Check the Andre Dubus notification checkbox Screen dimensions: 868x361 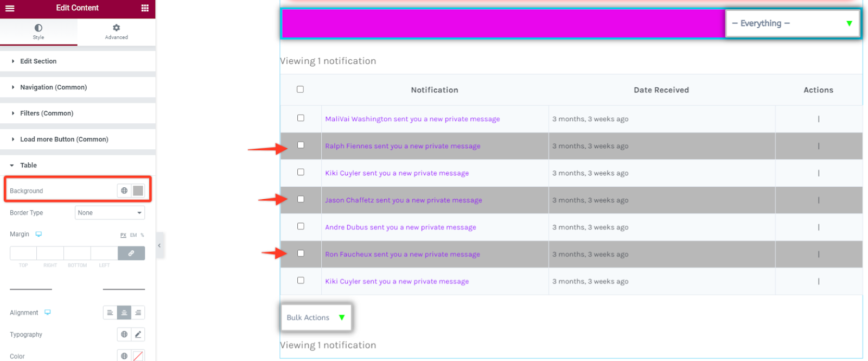pos(301,226)
